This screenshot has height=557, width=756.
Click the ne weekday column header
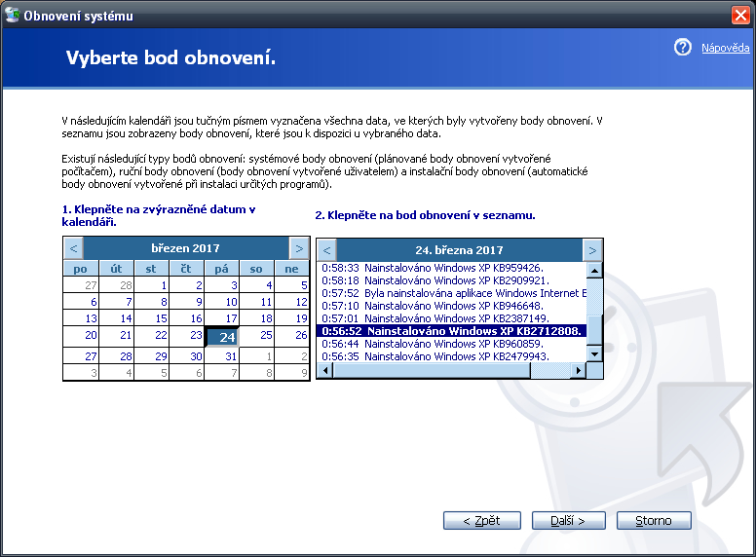click(292, 269)
